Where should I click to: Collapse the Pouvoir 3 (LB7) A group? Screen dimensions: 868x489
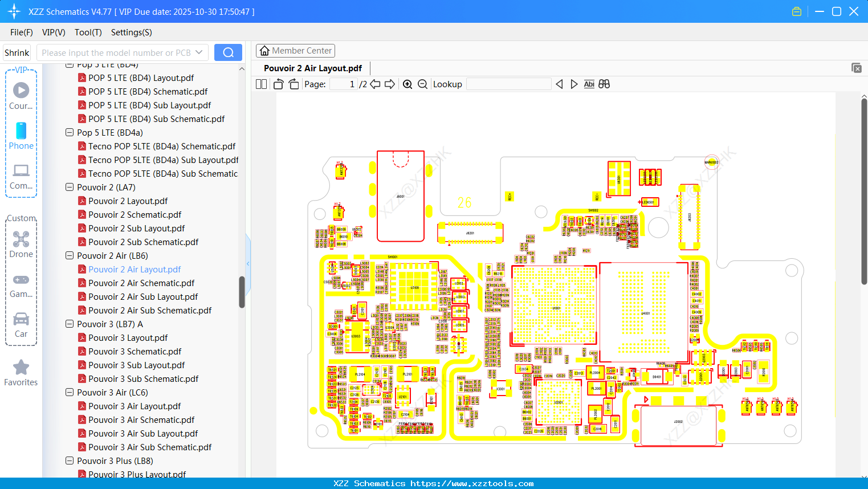(69, 324)
